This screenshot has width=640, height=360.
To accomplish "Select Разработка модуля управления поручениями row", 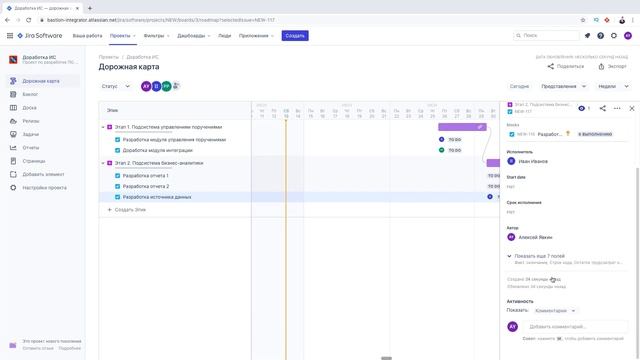I will [175, 140].
